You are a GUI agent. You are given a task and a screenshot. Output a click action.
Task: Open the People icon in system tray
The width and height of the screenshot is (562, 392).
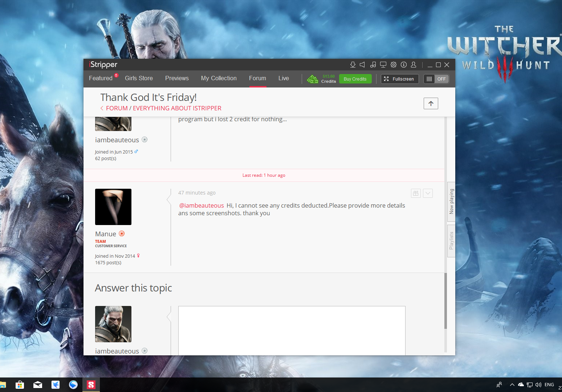499,385
